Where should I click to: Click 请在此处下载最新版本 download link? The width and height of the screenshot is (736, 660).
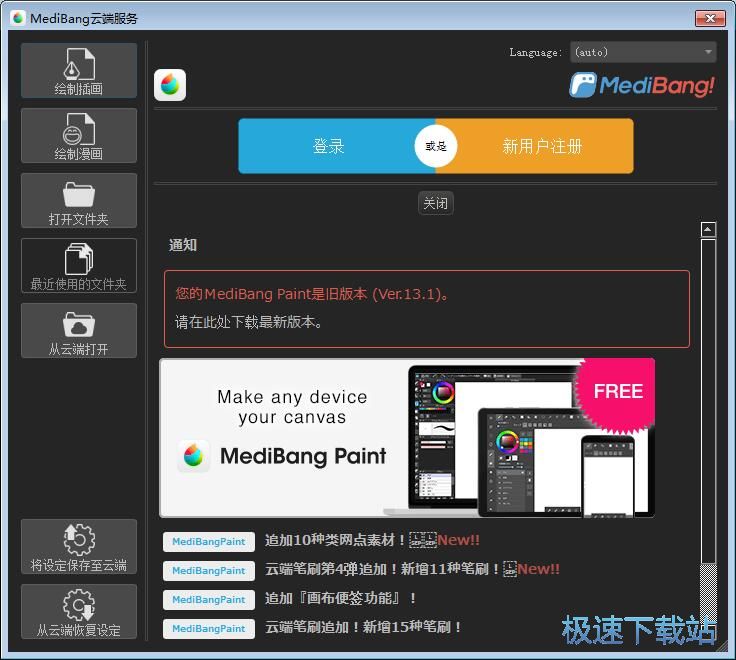click(x=249, y=322)
